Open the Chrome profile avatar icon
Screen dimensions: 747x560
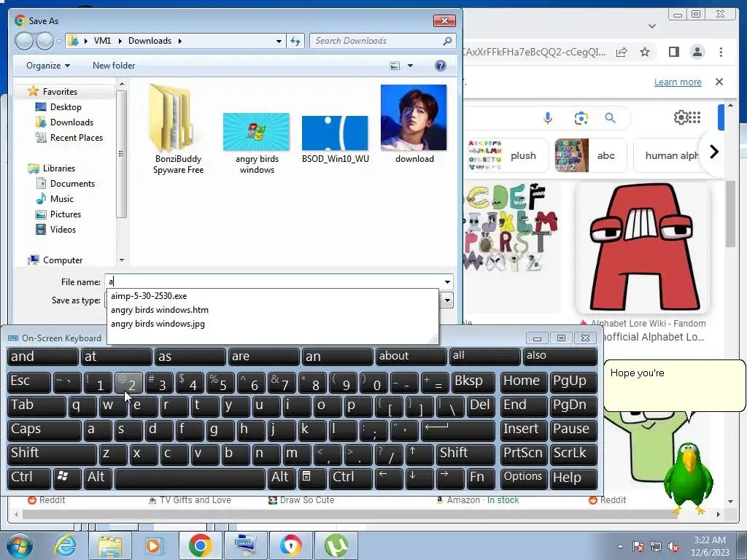(x=697, y=52)
